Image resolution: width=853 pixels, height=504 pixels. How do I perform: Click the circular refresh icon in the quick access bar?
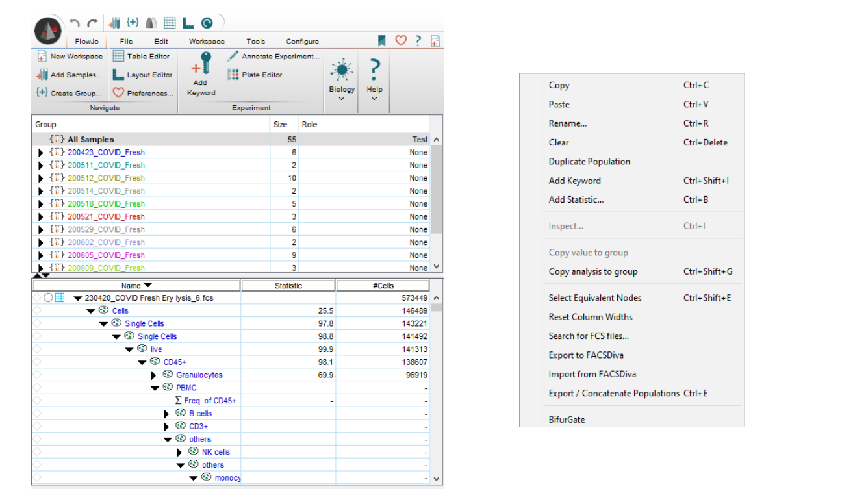tap(207, 23)
